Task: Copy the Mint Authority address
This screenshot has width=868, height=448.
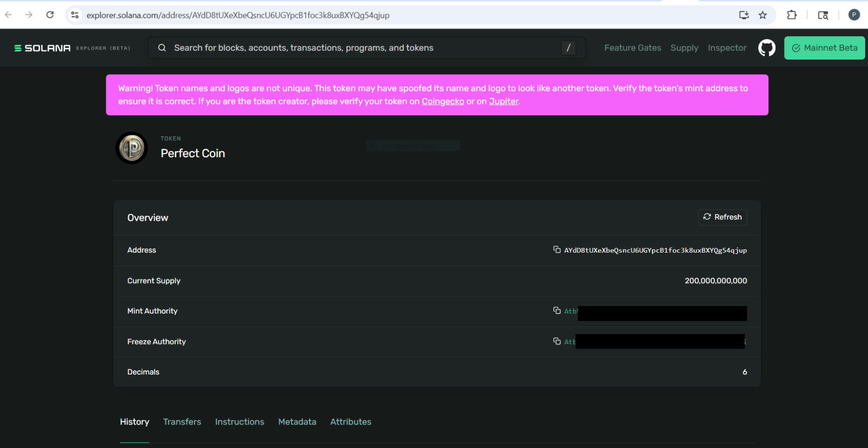Action: click(556, 311)
